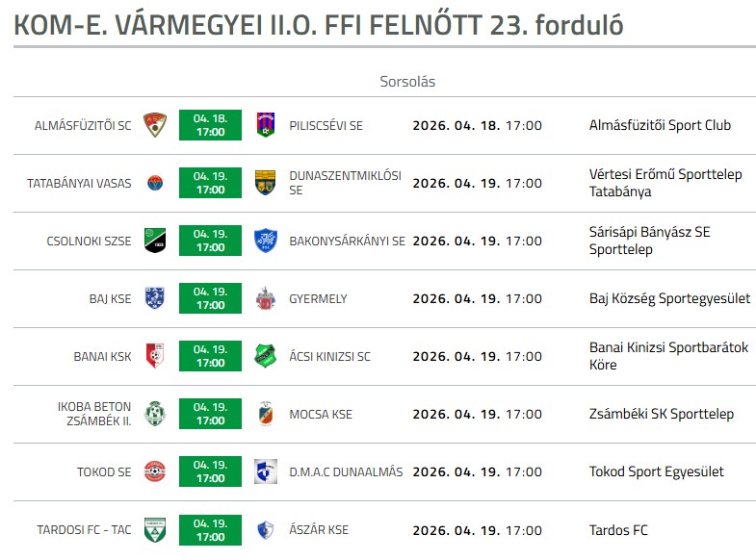This screenshot has height=560, width=756.
Task: Click the Piliscsévi SE team crest
Action: tap(265, 125)
